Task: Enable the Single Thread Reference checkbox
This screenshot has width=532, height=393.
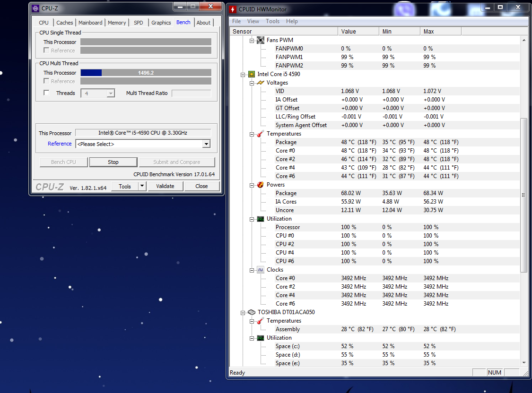Action: 46,50
